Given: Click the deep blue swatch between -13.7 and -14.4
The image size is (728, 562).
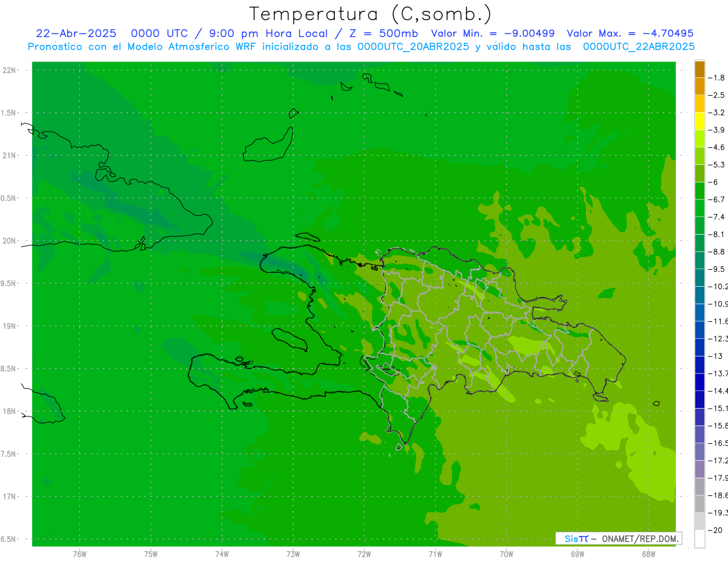Looking at the screenshot, I should pos(699,382).
